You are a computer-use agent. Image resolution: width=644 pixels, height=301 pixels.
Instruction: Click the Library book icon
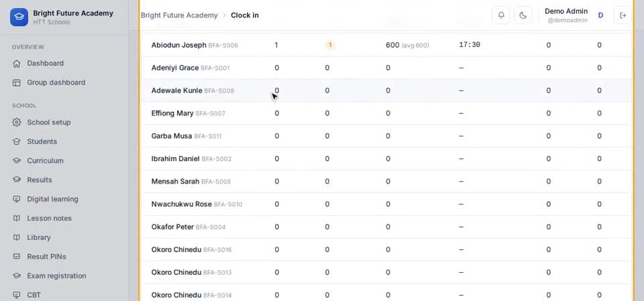(16, 237)
